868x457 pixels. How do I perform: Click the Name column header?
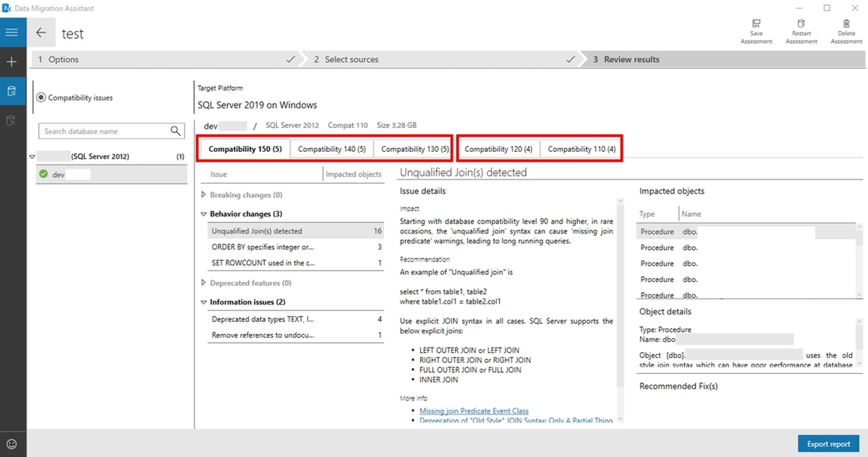[691, 214]
